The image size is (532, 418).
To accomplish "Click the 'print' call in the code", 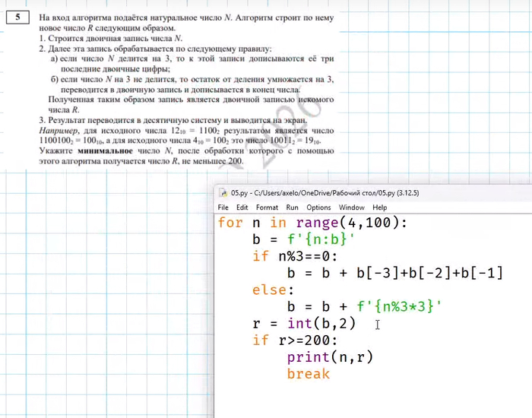I will [x=309, y=357].
